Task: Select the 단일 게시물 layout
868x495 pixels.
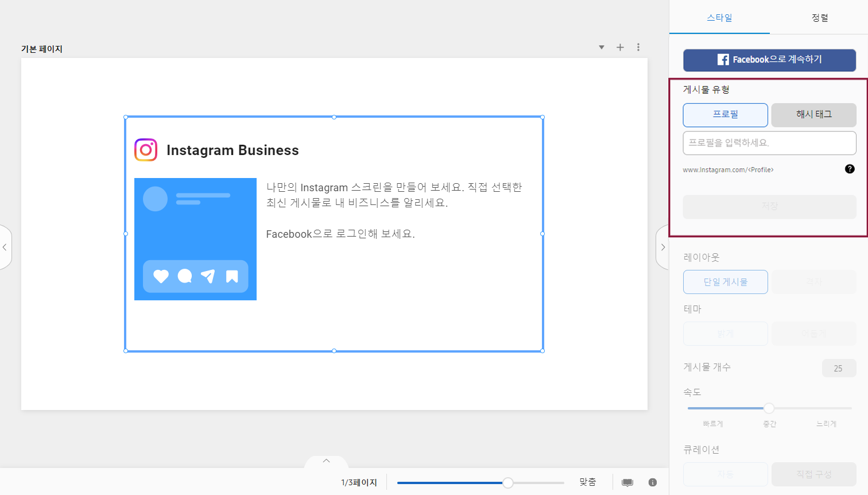Action: click(x=726, y=282)
